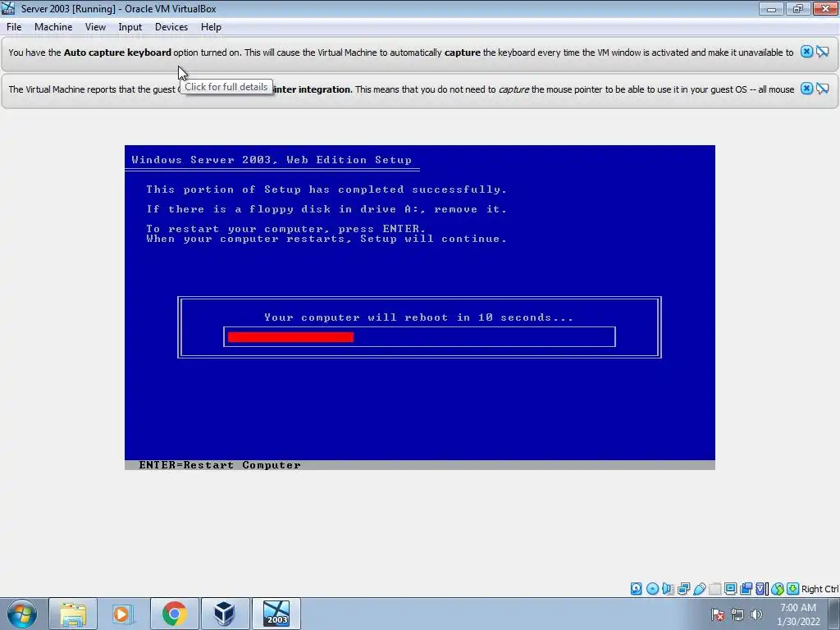Open the network tray icon
The image size is (840, 630).
pyautogui.click(x=737, y=614)
